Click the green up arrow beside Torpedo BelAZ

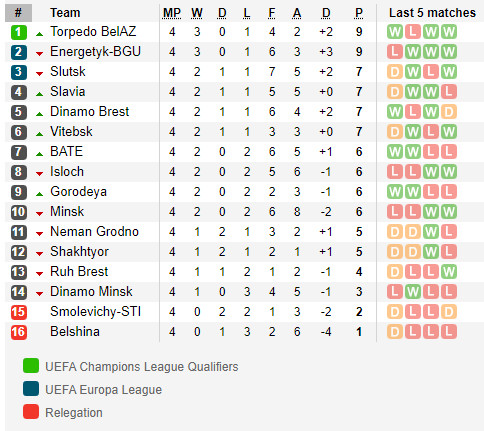tap(39, 34)
